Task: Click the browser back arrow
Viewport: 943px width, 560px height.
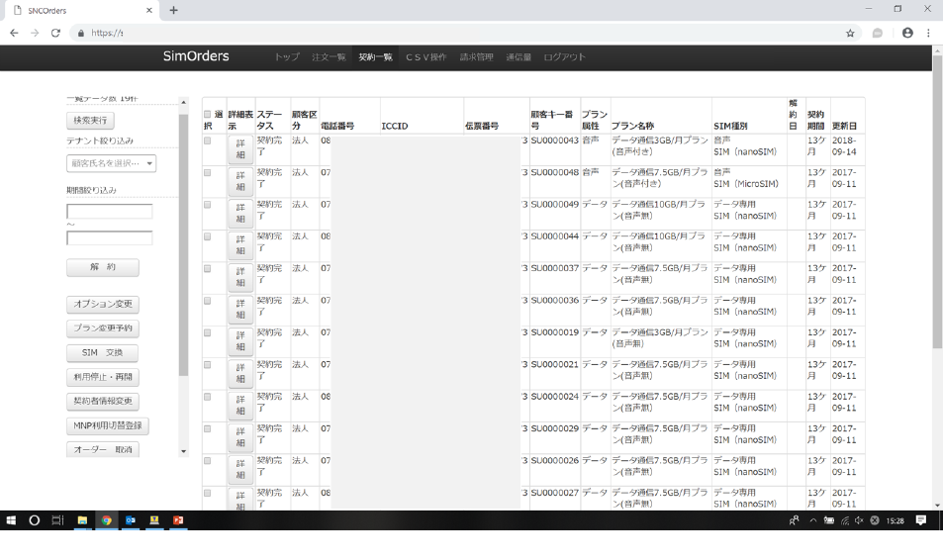Action: [14, 33]
